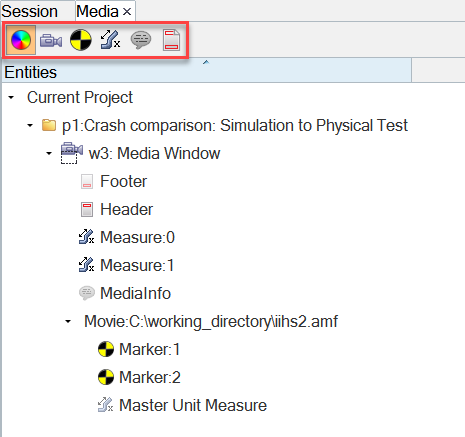The width and height of the screenshot is (465, 437).
Task: Sort by the Entities column header
Action: pyautogui.click(x=207, y=71)
